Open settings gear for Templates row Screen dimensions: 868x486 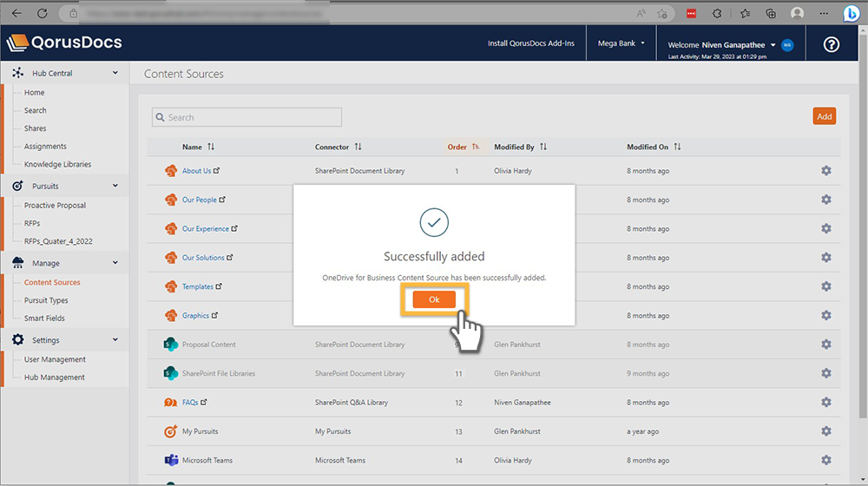tap(826, 286)
